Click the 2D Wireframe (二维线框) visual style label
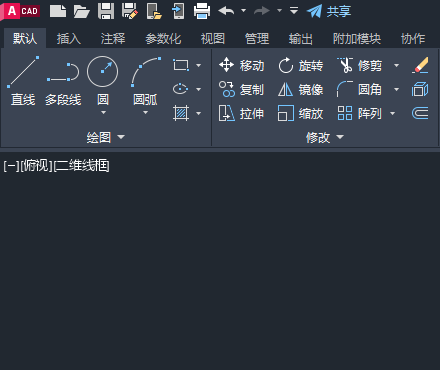This screenshot has width=440, height=370. pos(82,166)
